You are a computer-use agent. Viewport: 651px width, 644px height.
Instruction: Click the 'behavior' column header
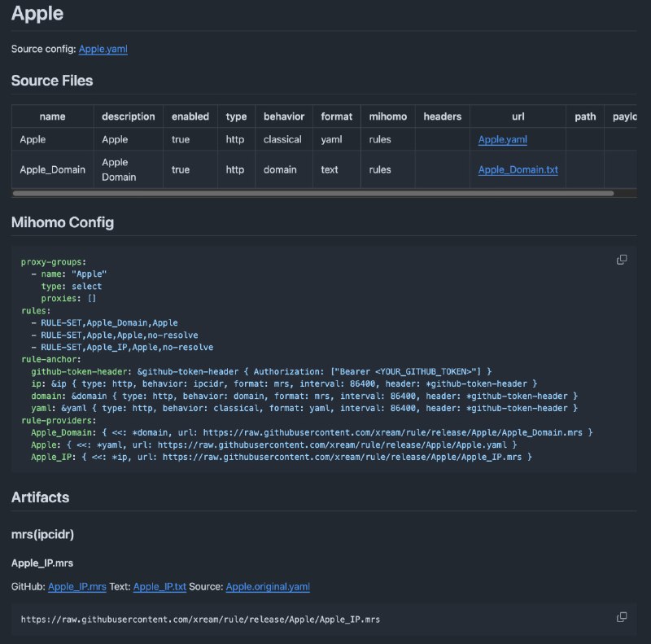coord(284,116)
